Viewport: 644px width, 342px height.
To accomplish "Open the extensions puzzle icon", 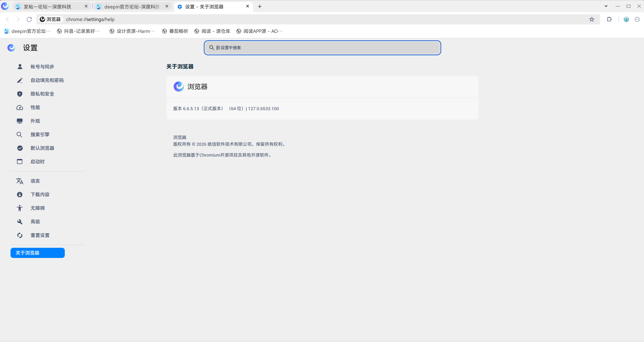I will click(609, 19).
